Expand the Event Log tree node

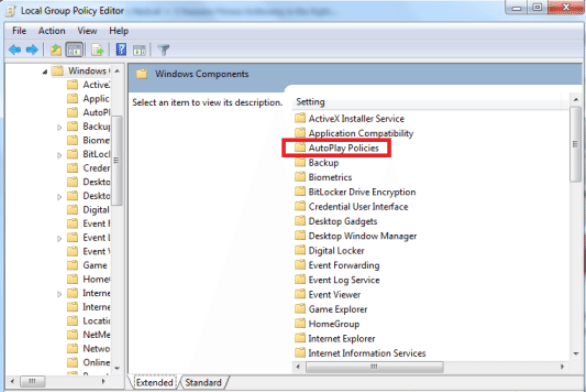(x=59, y=238)
